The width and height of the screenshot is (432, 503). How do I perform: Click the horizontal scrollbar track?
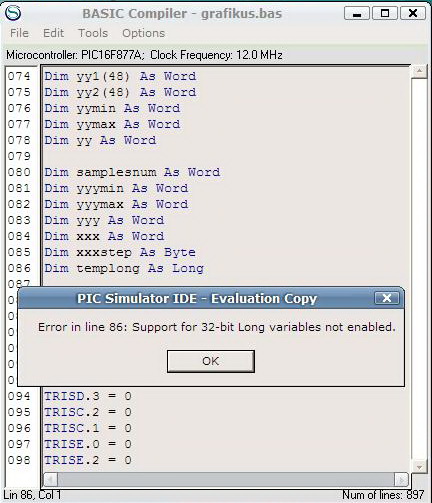(x=226, y=480)
